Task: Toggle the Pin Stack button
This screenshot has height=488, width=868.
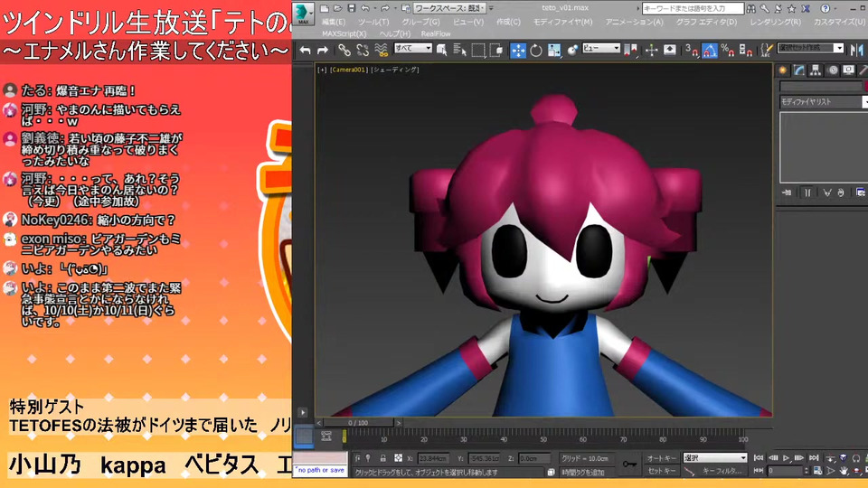Action: [x=787, y=192]
